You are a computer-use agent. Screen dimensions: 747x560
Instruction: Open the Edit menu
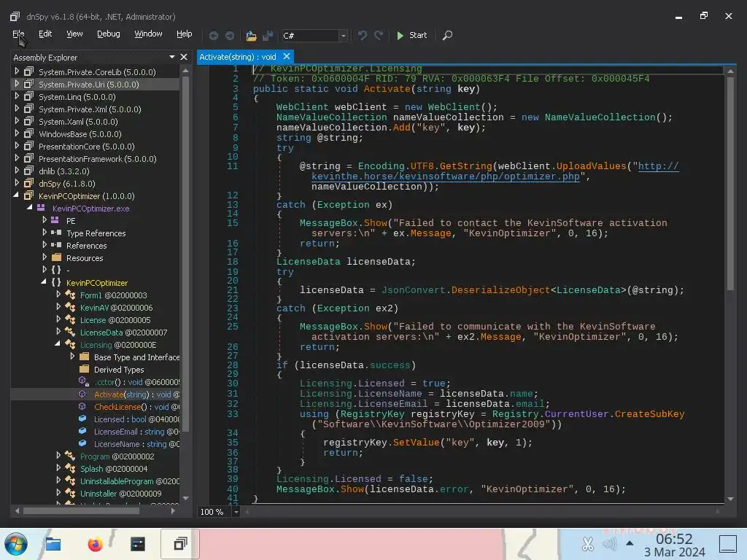(x=45, y=34)
